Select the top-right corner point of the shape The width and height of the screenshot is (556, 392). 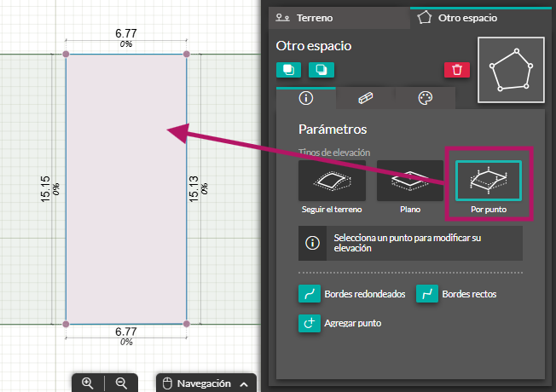click(187, 54)
